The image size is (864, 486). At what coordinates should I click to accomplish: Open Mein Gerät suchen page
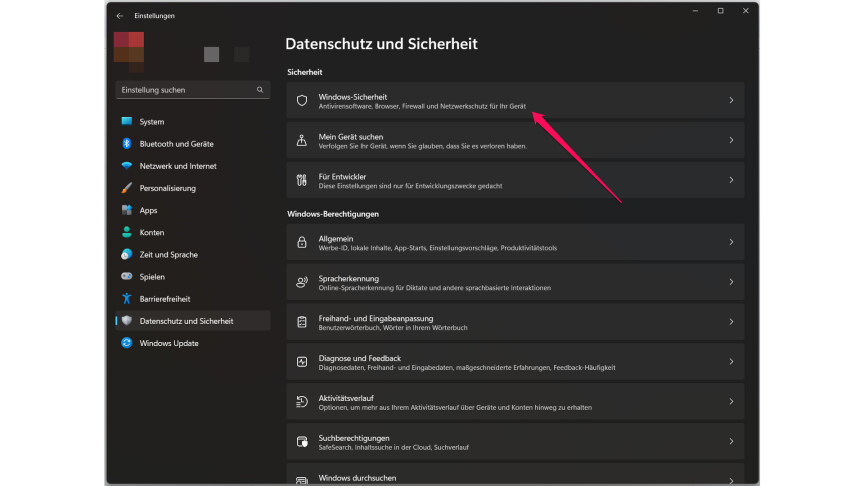click(x=515, y=141)
